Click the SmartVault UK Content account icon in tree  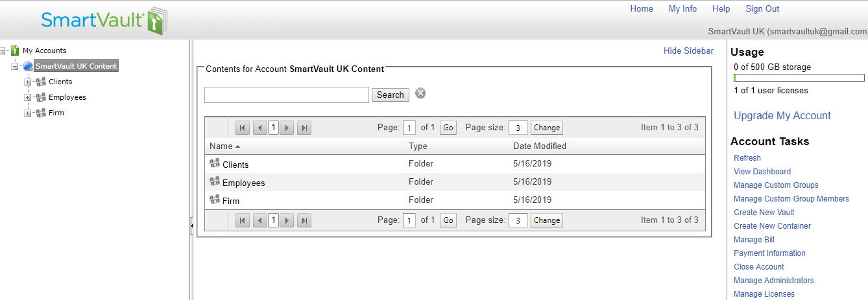(x=27, y=66)
